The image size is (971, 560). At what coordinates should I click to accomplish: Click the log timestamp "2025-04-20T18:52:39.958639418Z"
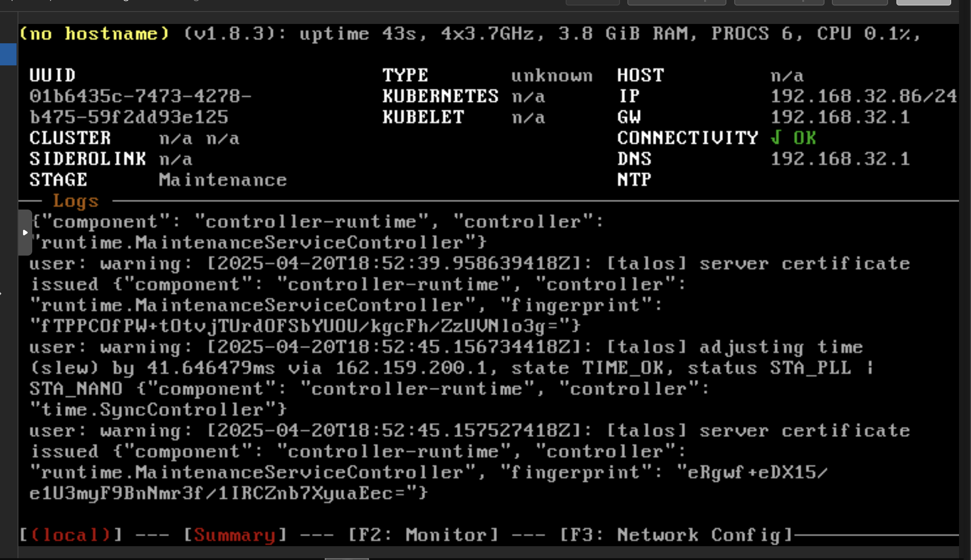click(x=393, y=263)
